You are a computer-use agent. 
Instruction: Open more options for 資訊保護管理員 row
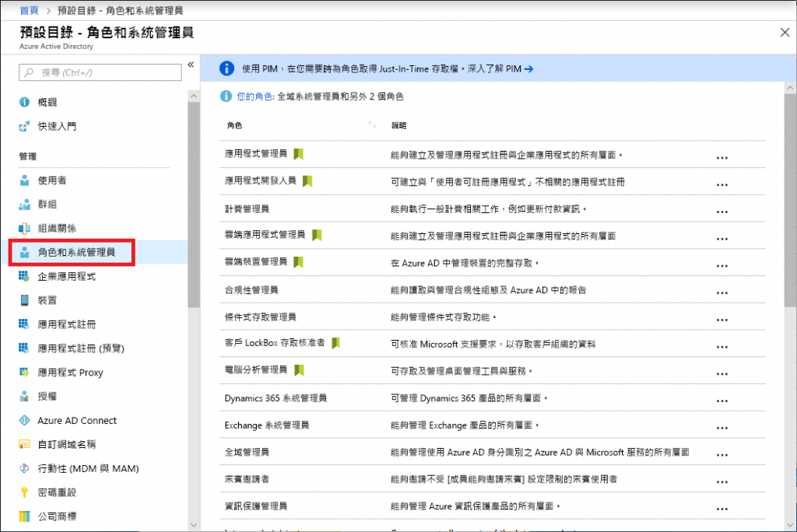pos(722,509)
